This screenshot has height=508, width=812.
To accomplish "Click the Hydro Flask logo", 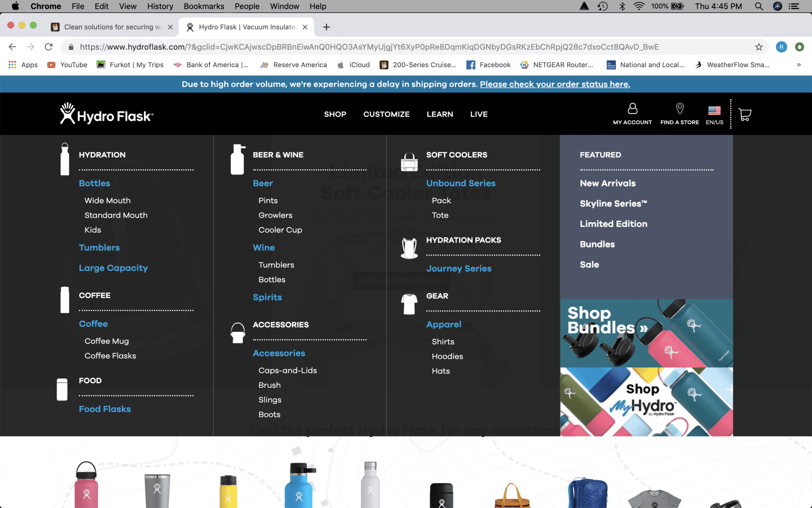I will (107, 113).
